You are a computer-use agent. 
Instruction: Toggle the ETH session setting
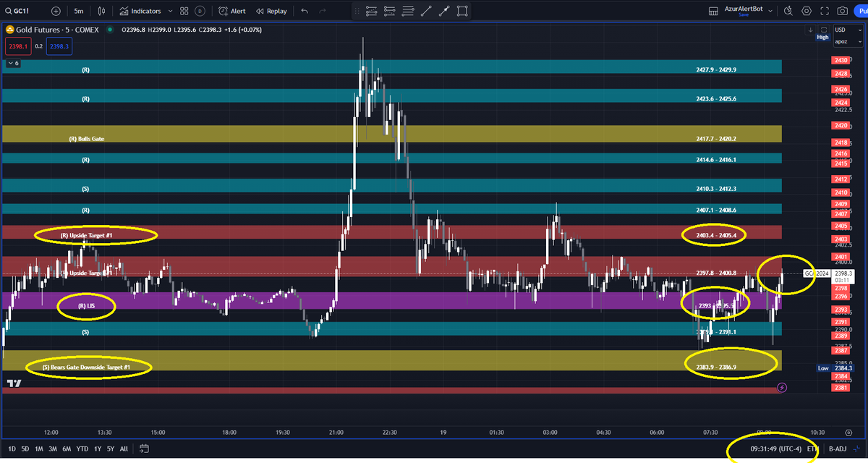812,449
